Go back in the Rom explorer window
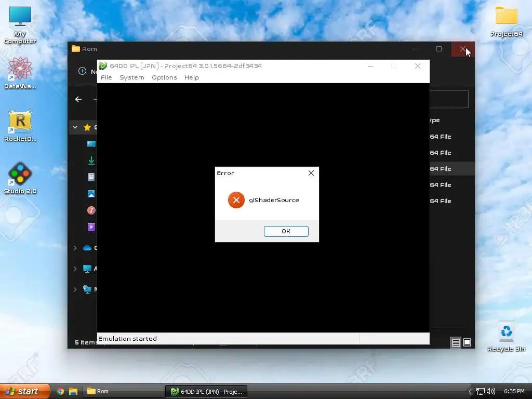The height and width of the screenshot is (399, 532). [x=78, y=99]
